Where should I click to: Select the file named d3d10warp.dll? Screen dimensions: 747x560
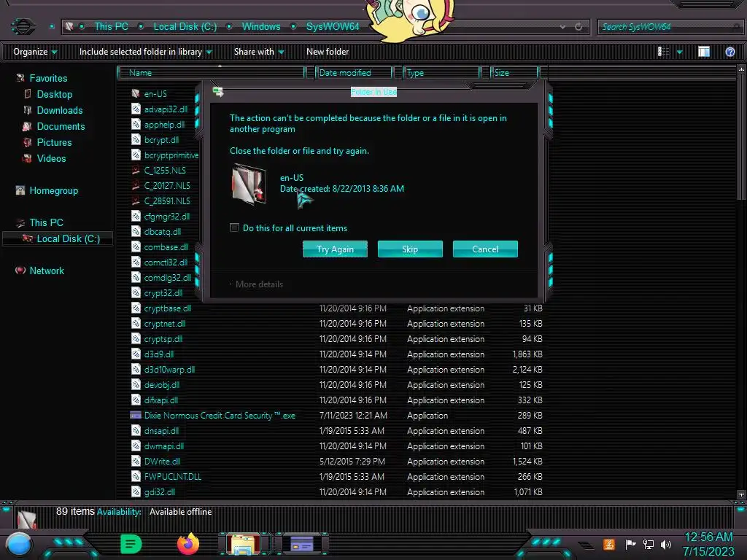click(x=169, y=370)
